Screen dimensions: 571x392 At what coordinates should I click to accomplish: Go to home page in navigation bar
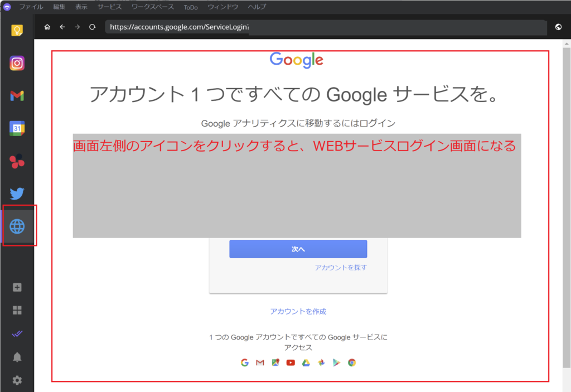[x=47, y=27]
